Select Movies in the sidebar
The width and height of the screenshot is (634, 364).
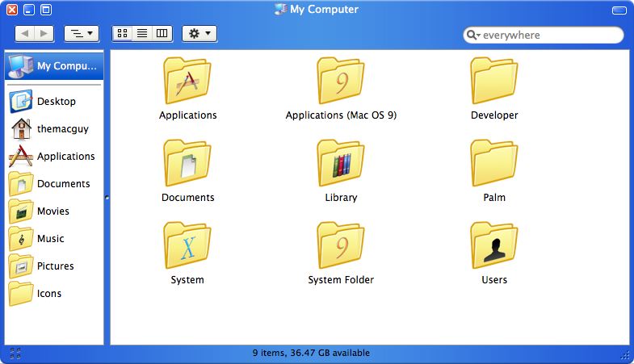[x=54, y=211]
